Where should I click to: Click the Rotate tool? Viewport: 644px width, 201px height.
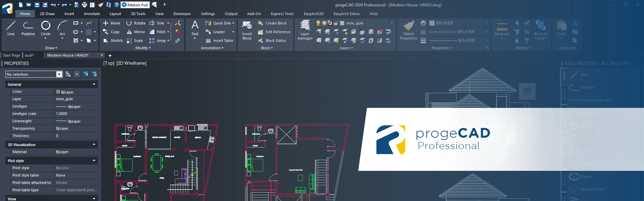136,23
